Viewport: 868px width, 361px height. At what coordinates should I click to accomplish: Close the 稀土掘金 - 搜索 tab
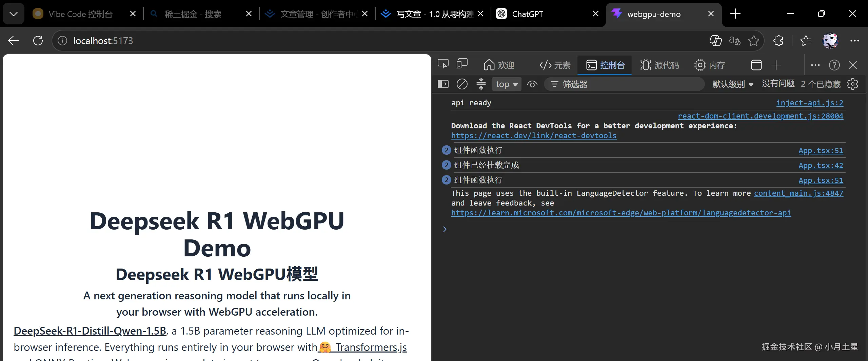(249, 14)
